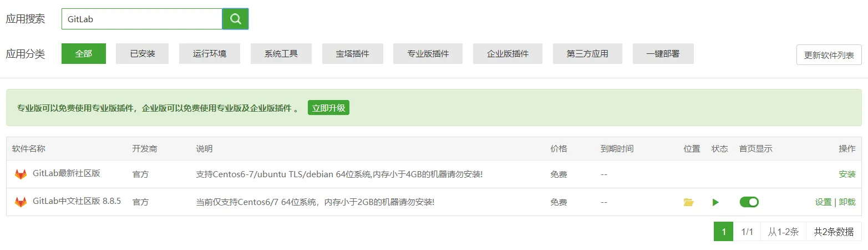This screenshot has height=250, width=868.
Task: Open 设置 for GitLab中文社区版
Action: point(823,202)
